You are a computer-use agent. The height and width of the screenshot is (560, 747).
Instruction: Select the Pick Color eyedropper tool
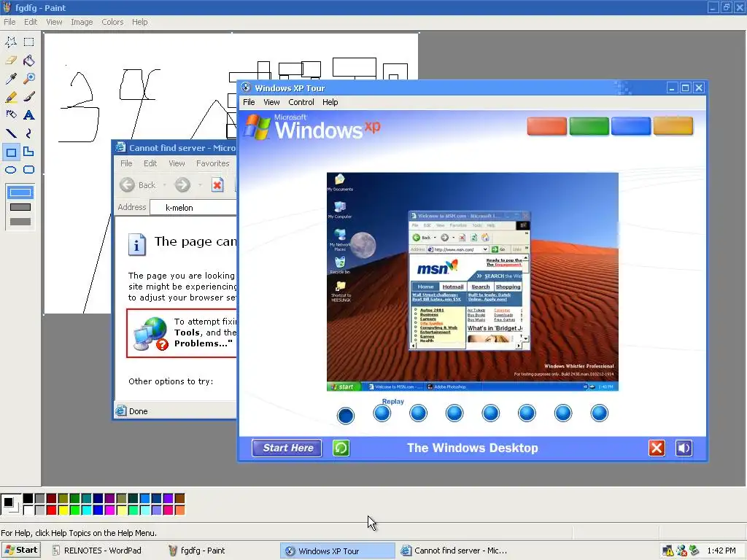coord(11,78)
